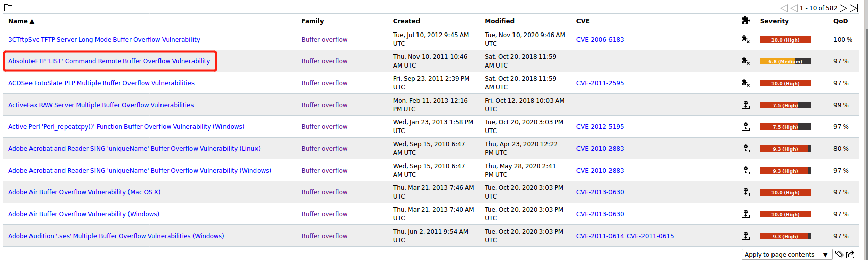Open the 'Apply to page contents' dropdown
Image resolution: width=868 pixels, height=260 pixels.
coord(786,254)
